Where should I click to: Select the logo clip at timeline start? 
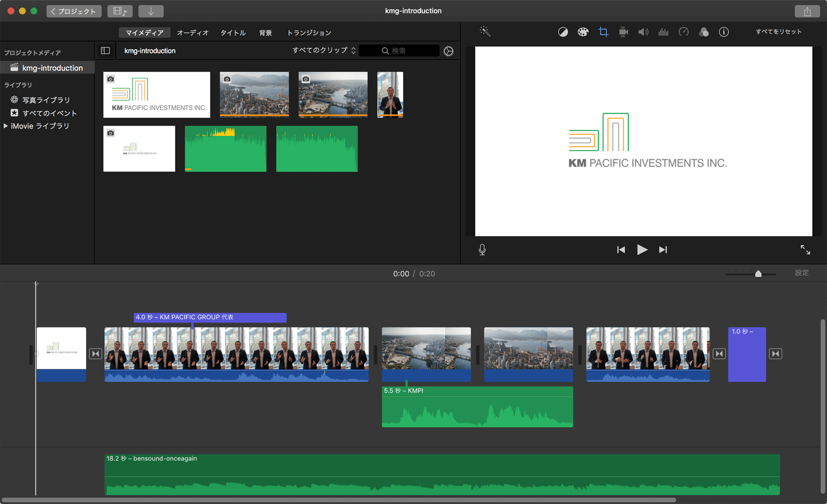point(61,354)
